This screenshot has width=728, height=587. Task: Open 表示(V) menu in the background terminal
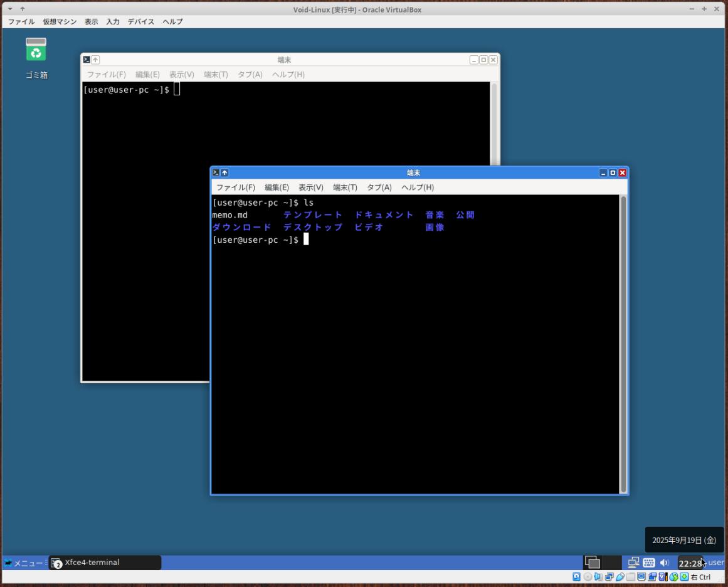pos(182,74)
